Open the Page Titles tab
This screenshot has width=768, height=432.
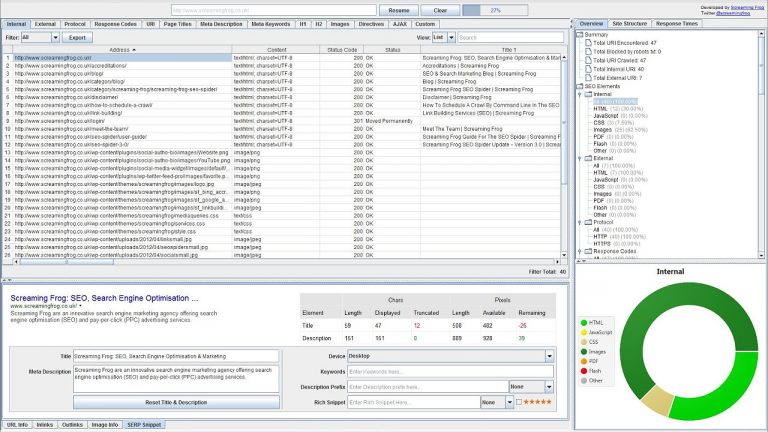click(177, 24)
